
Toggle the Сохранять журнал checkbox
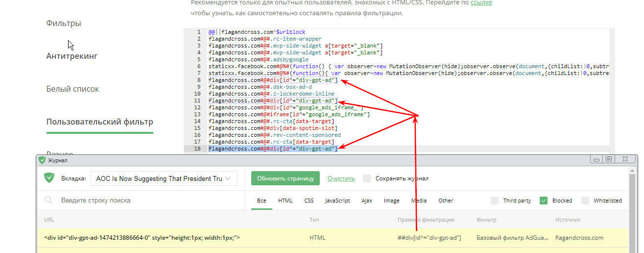click(x=367, y=178)
